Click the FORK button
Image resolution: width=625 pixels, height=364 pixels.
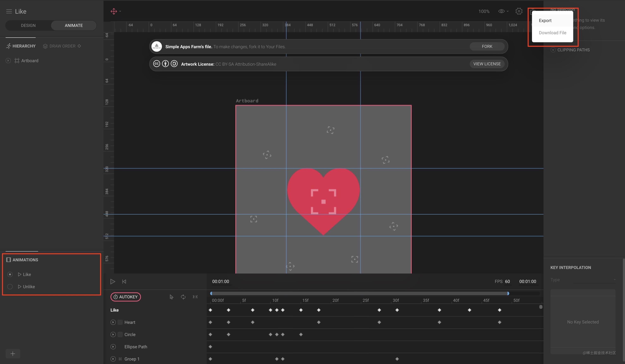click(487, 46)
